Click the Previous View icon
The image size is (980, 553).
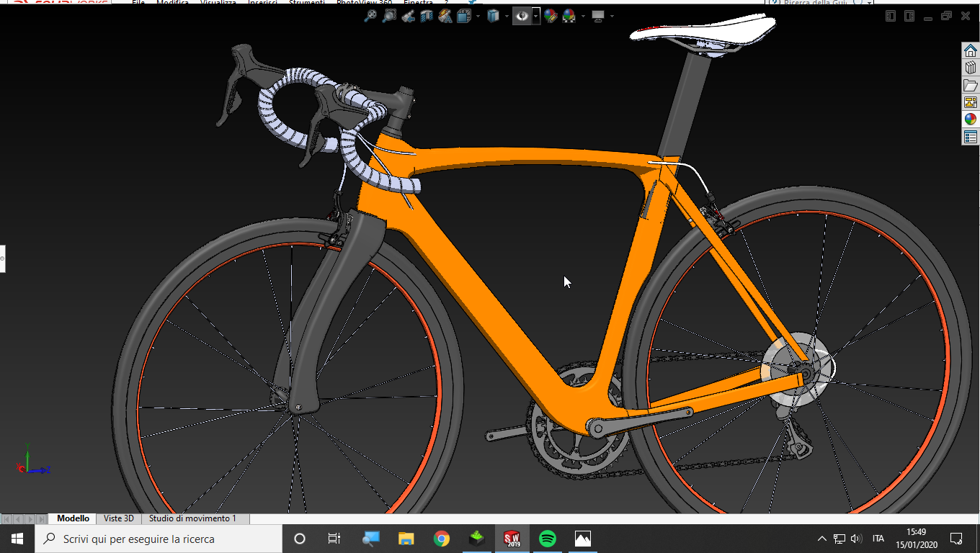point(408,16)
